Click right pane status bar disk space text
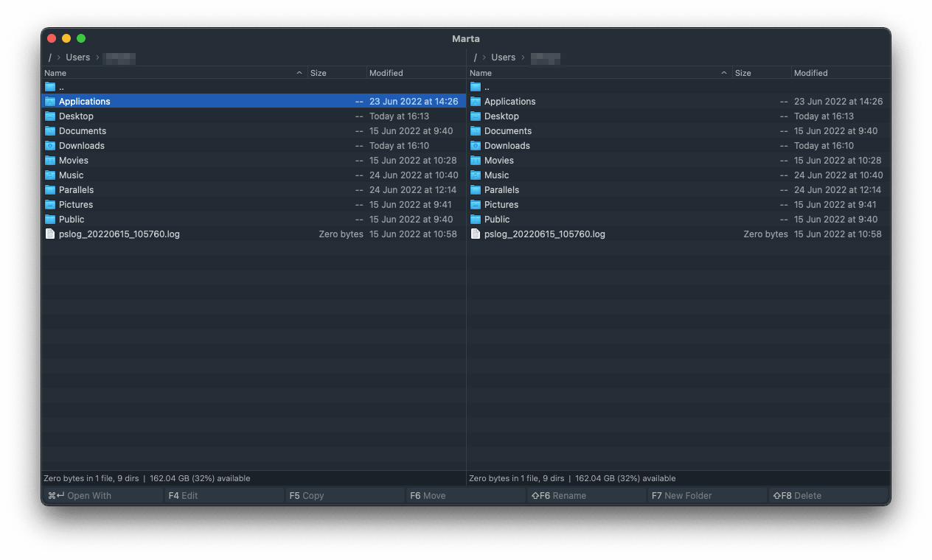 pyautogui.click(x=625, y=478)
